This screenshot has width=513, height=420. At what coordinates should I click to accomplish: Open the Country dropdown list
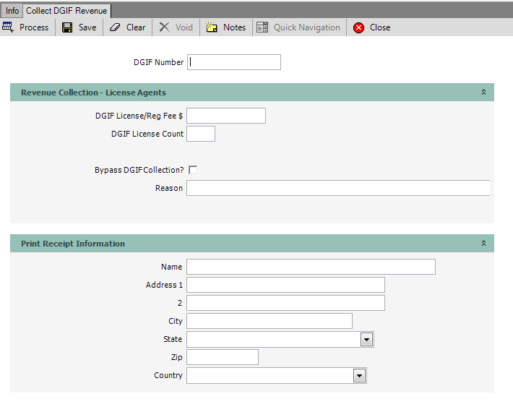(x=359, y=376)
